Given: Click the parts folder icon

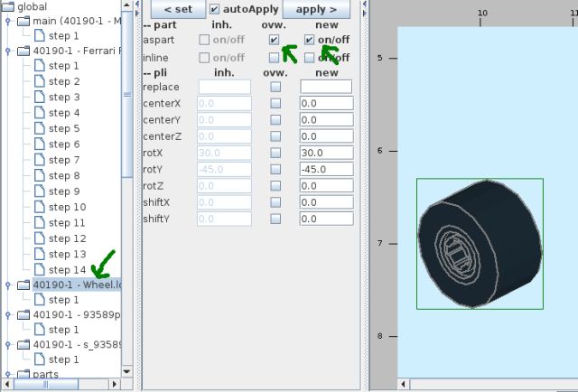Looking at the screenshot, I should tap(23, 374).
